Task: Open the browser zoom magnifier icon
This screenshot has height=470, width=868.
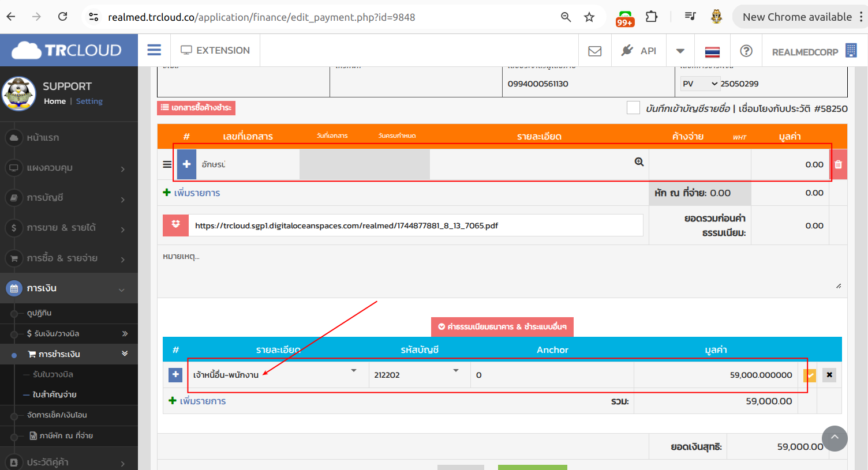Action: click(x=566, y=17)
